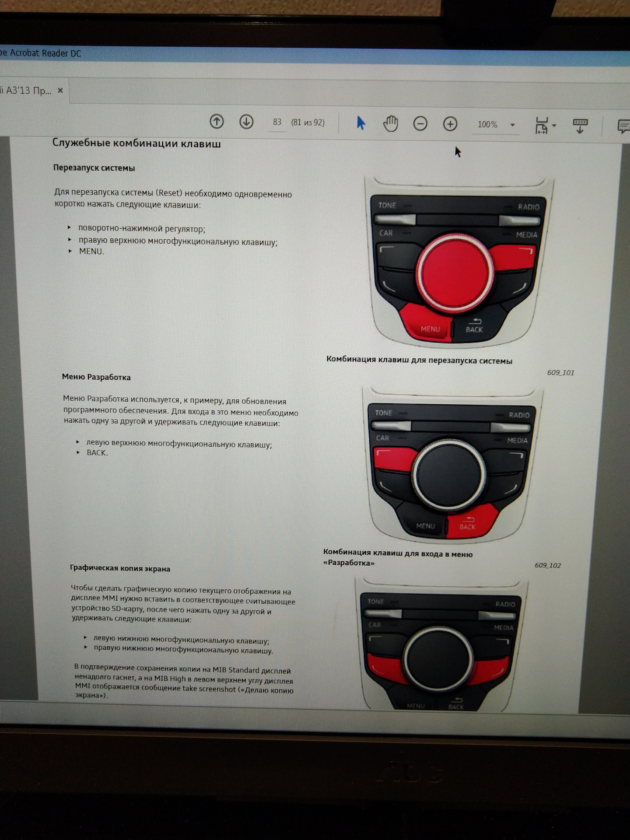Open the comment tool icon
Image resolution: width=630 pixels, height=840 pixels.
pyautogui.click(x=623, y=127)
